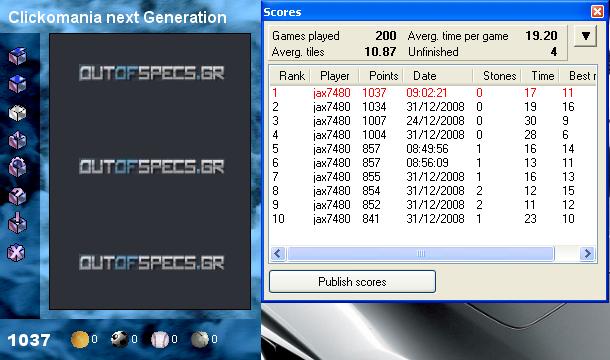The width and height of the screenshot is (610, 360).
Task: Click the orange ball counter icon
Action: (80, 339)
